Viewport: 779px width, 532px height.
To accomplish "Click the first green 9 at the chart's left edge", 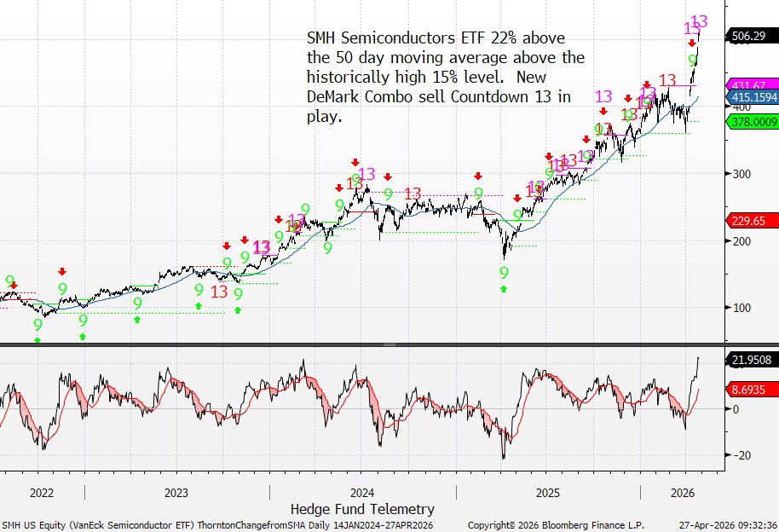I will pos(9,281).
